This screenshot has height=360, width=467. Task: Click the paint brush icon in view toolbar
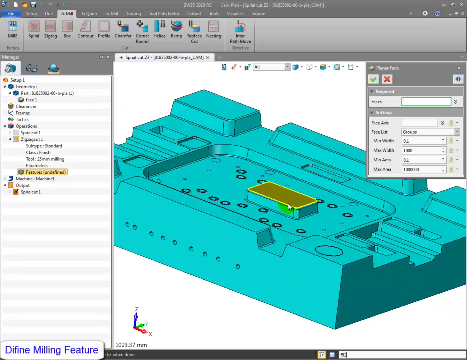[234, 67]
